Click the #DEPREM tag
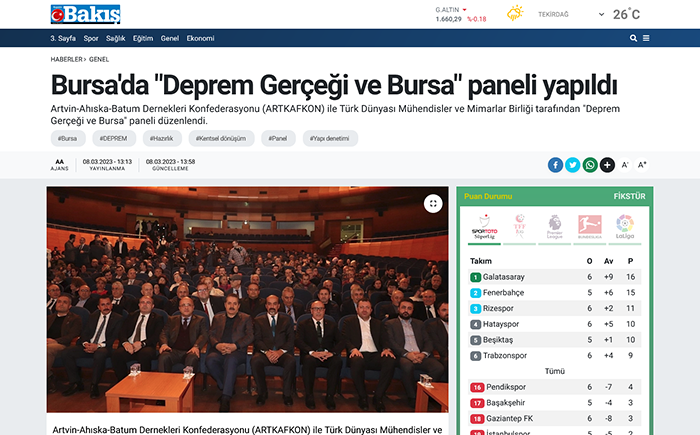700x435 pixels. (113, 138)
